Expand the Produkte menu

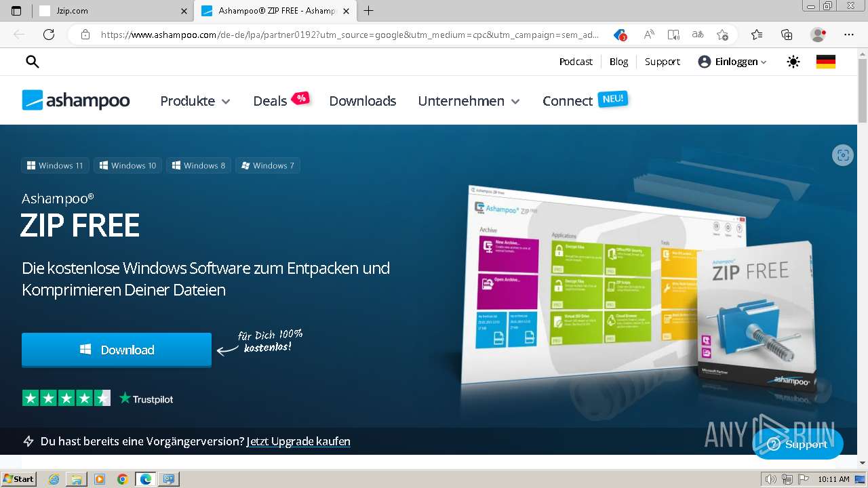[195, 101]
